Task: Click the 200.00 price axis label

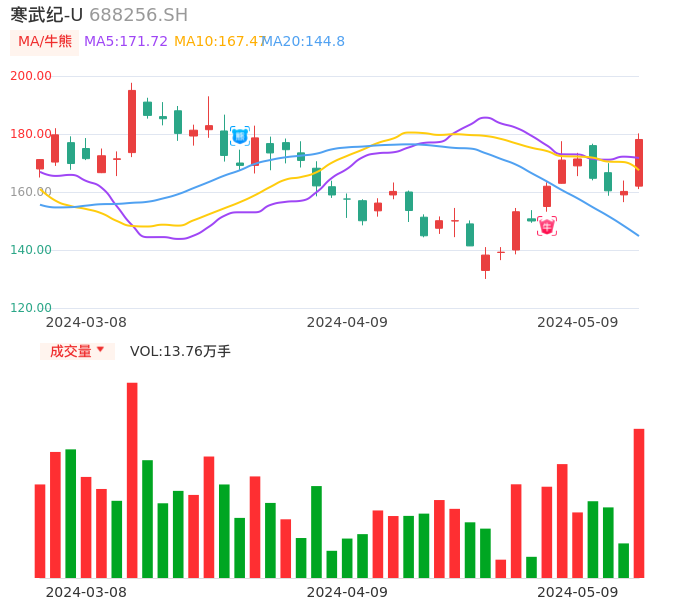Action: pyautogui.click(x=31, y=76)
